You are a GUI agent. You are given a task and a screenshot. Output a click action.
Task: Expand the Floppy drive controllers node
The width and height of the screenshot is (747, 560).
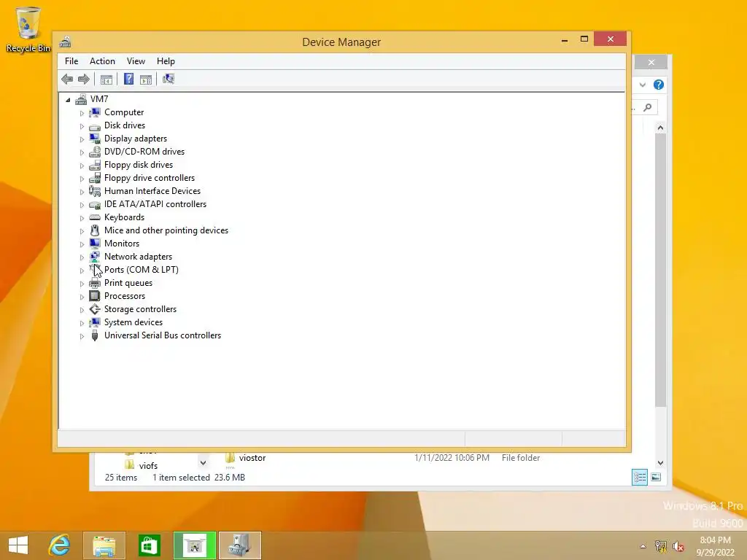pyautogui.click(x=82, y=179)
